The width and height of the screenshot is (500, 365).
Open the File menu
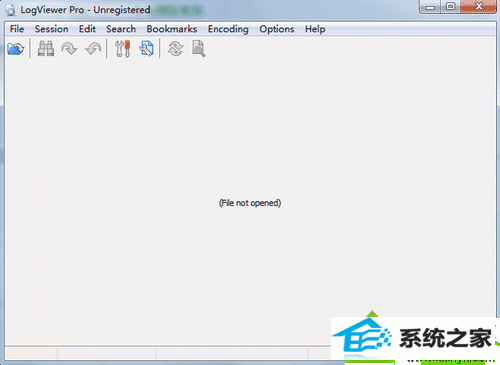(x=17, y=29)
